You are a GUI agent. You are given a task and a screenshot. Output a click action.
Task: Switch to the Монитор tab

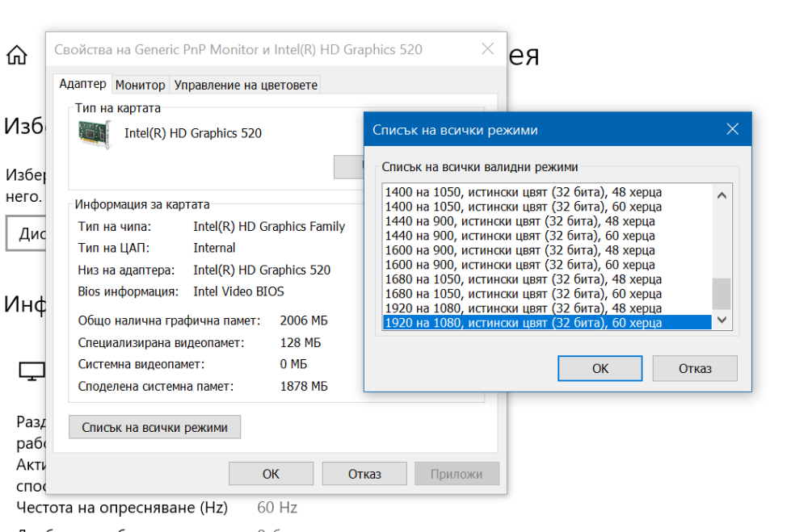[x=140, y=85]
